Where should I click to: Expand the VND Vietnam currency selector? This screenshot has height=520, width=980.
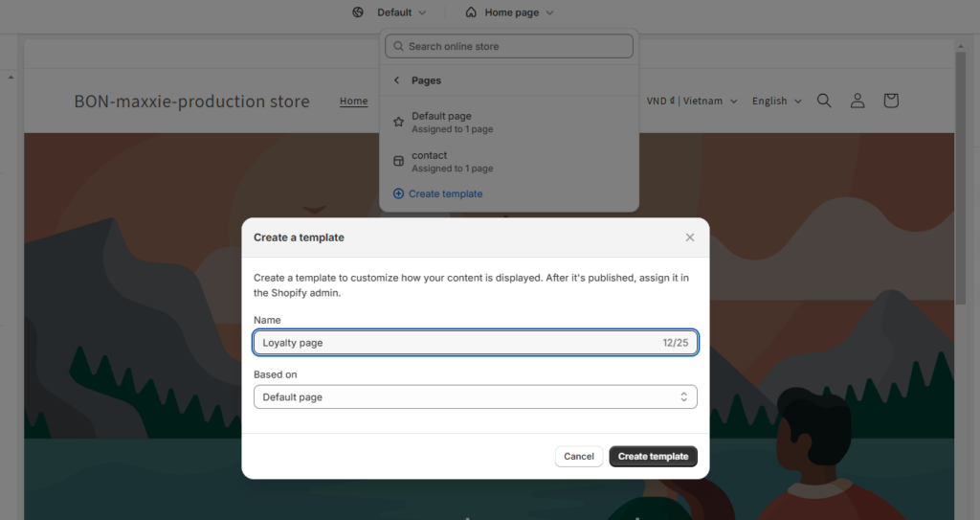tap(691, 101)
